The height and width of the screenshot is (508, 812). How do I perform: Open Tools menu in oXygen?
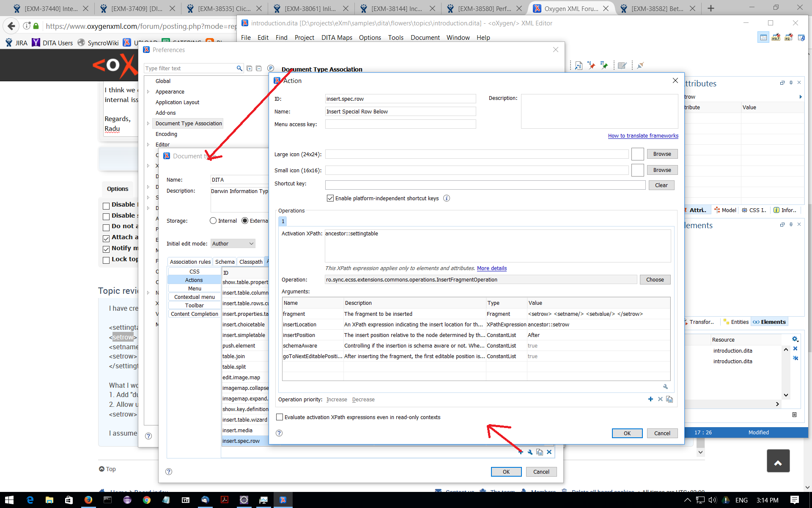click(x=396, y=38)
